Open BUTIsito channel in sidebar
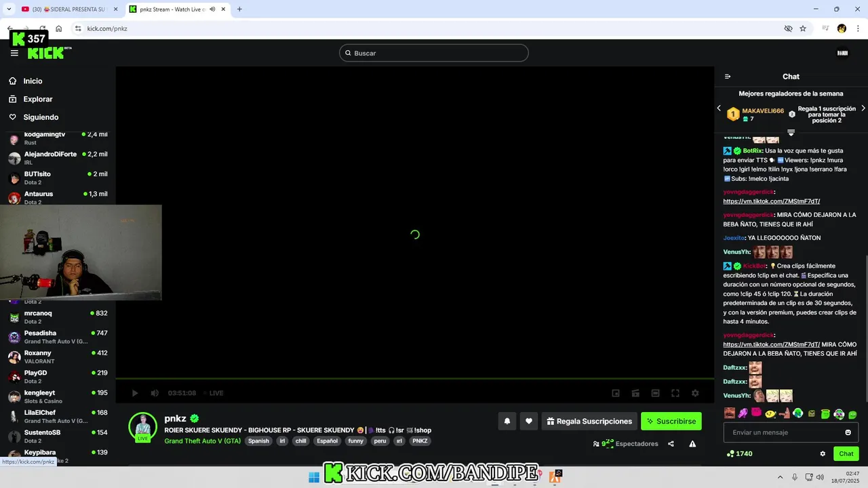Image resolution: width=868 pixels, height=488 pixels. pyautogui.click(x=58, y=178)
